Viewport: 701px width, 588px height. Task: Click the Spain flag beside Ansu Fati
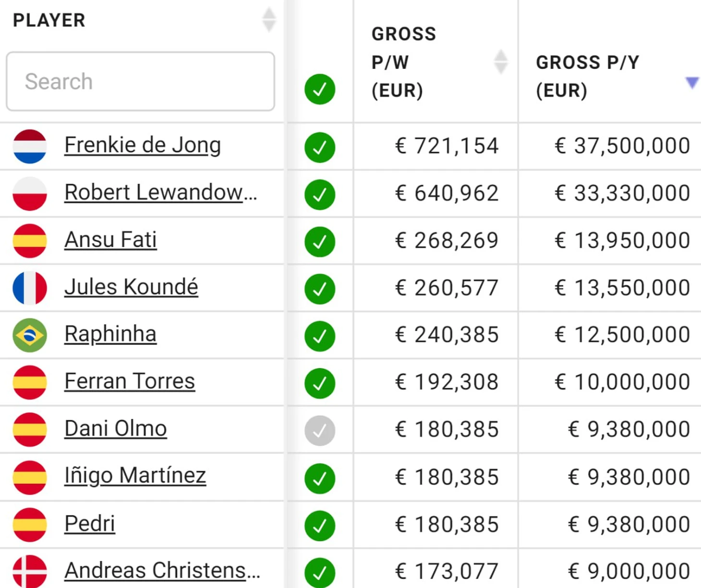click(30, 241)
